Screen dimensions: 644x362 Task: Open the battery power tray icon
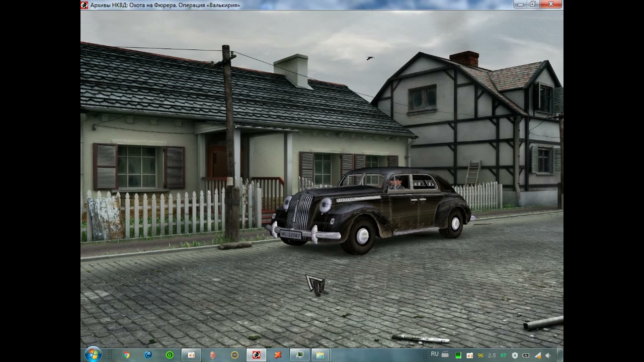pos(526,355)
